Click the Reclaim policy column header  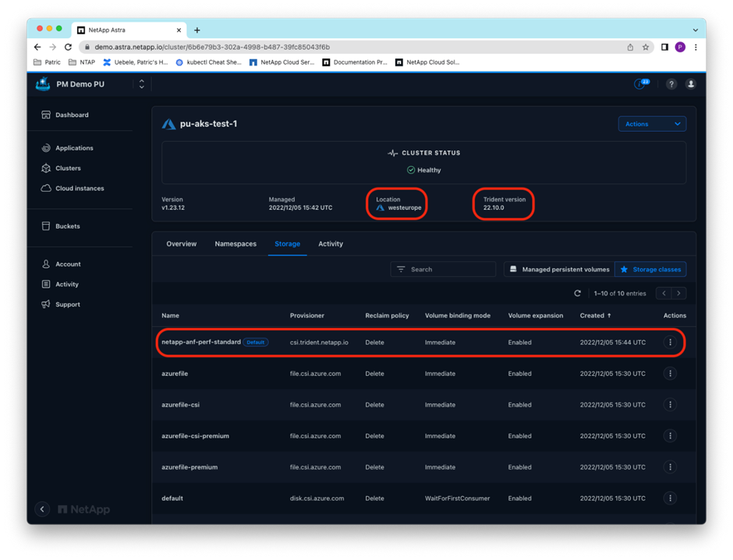click(x=387, y=316)
